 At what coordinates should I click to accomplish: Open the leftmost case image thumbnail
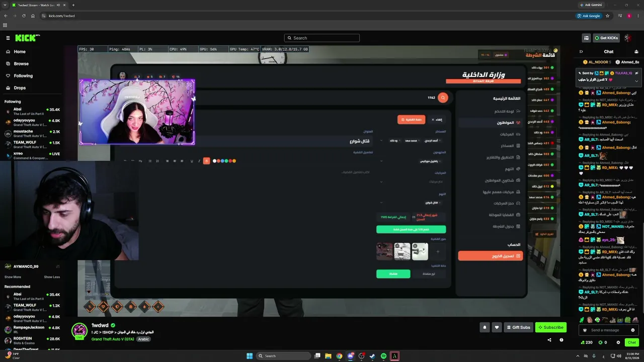[x=385, y=251]
